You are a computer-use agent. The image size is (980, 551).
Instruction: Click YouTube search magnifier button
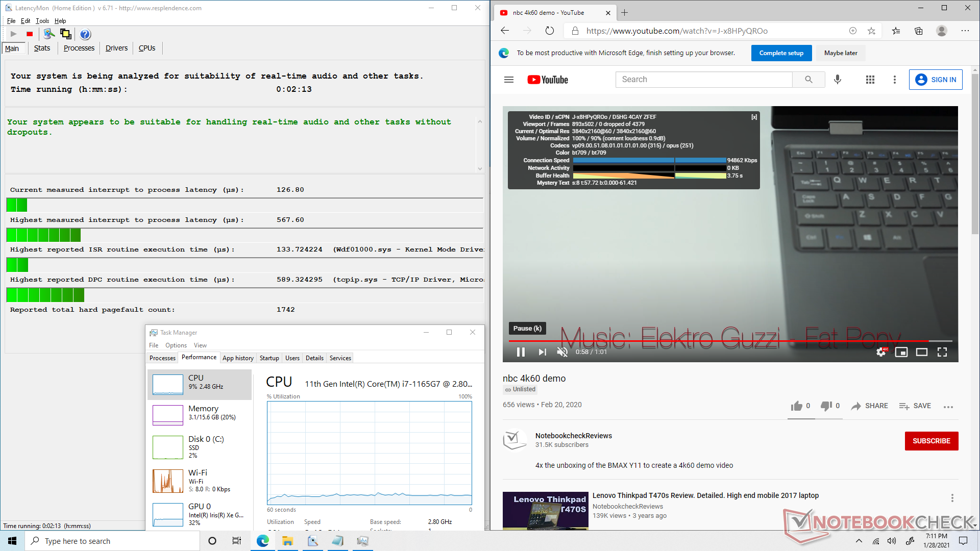808,80
